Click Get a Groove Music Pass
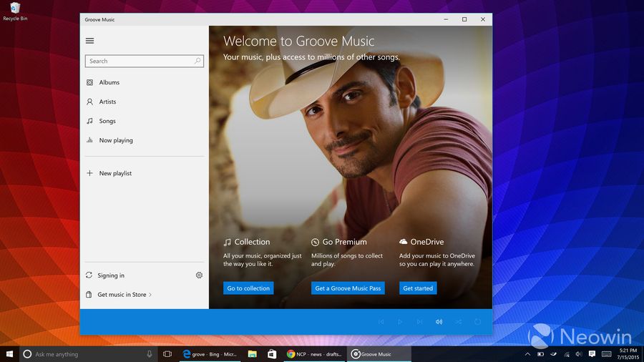Image resolution: width=644 pixels, height=362 pixels. click(x=348, y=288)
